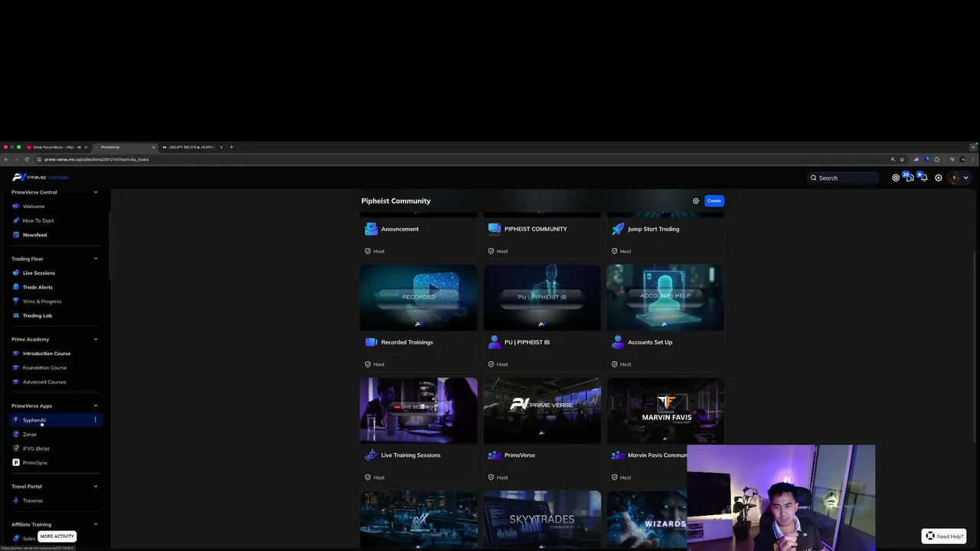Click the Accounts Set Up title text
The width and height of the screenshot is (980, 551).
(650, 342)
